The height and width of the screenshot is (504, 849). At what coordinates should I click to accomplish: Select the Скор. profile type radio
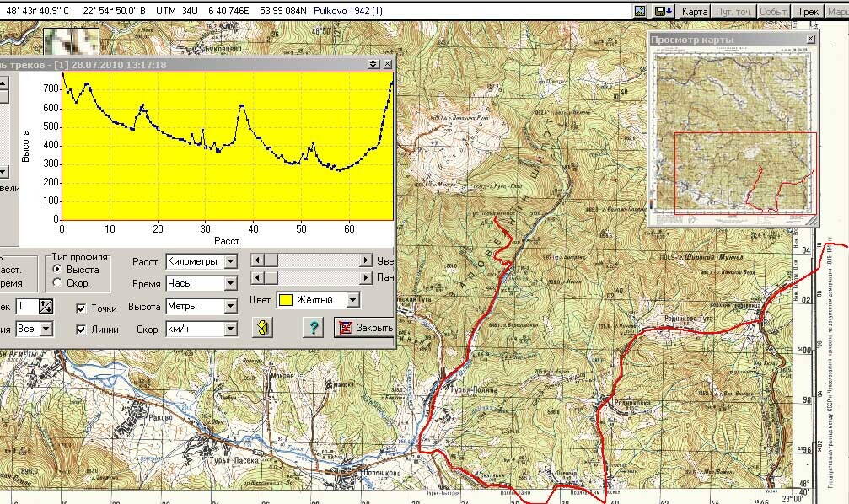57,283
